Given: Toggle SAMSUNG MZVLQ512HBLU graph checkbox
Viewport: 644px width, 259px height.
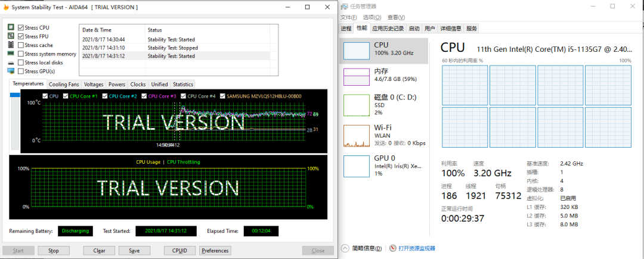Looking at the screenshot, I should tap(222, 96).
